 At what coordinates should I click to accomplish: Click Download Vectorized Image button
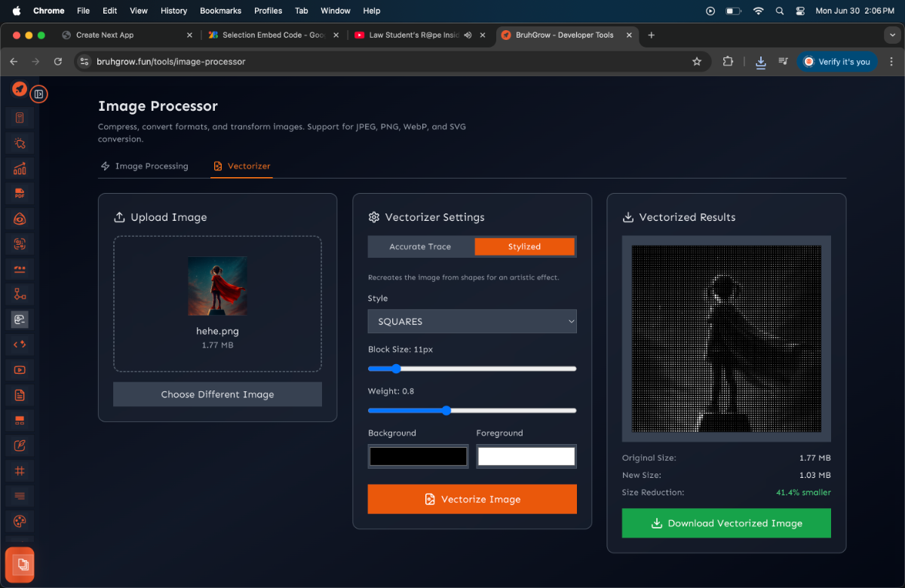[726, 523]
